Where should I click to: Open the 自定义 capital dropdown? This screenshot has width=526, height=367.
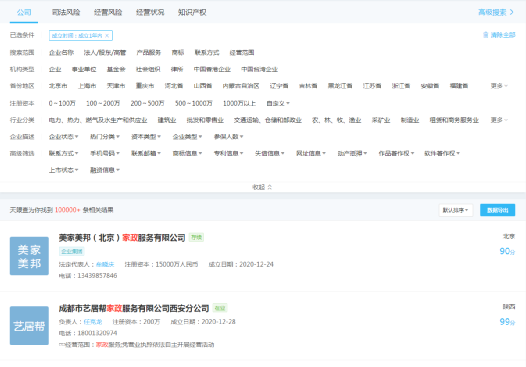[278, 103]
